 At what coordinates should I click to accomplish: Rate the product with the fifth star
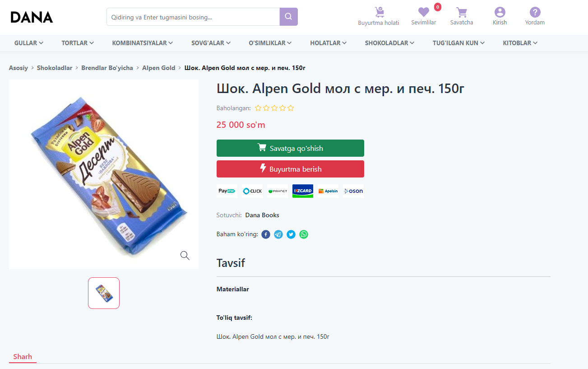[291, 108]
